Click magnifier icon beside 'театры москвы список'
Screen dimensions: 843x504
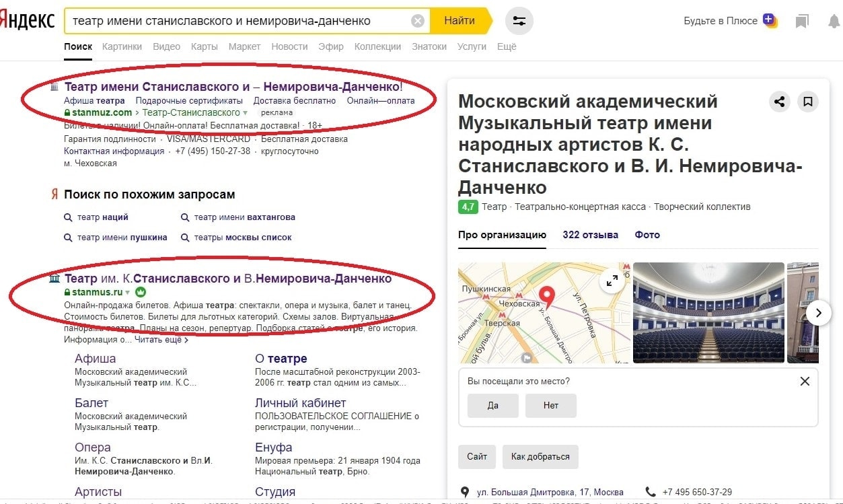185,238
